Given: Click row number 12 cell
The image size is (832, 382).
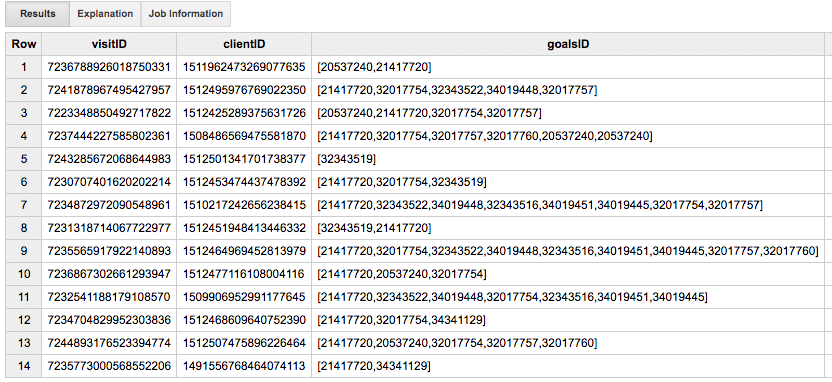Looking at the screenshot, I should (24, 320).
